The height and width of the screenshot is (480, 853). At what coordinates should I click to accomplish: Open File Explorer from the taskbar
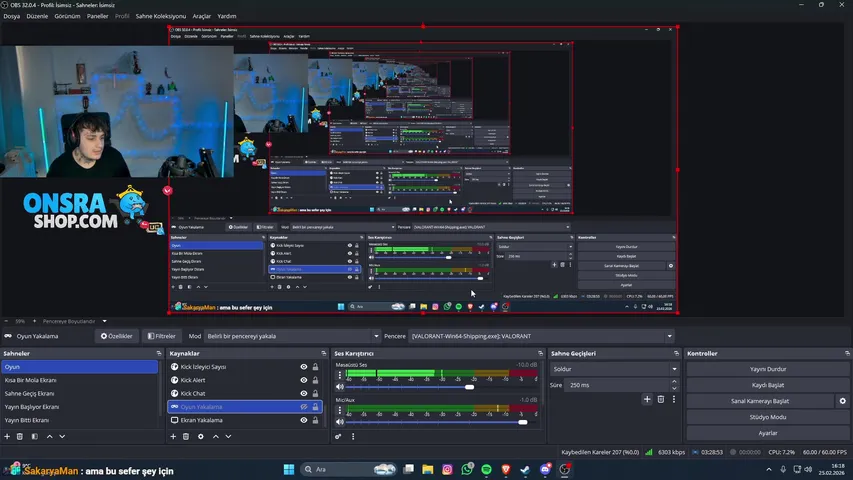point(428,469)
